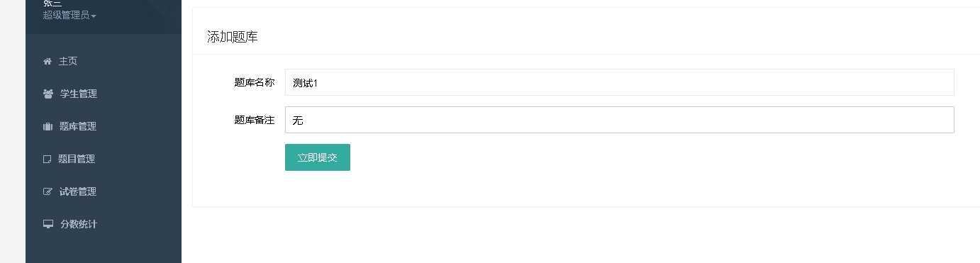Click the edit icon beside 试卷管理

pos(48,191)
